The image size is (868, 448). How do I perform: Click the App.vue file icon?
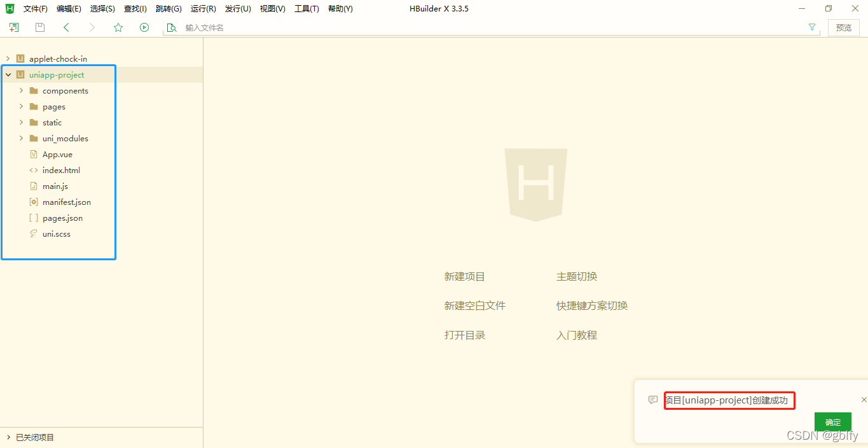(34, 154)
